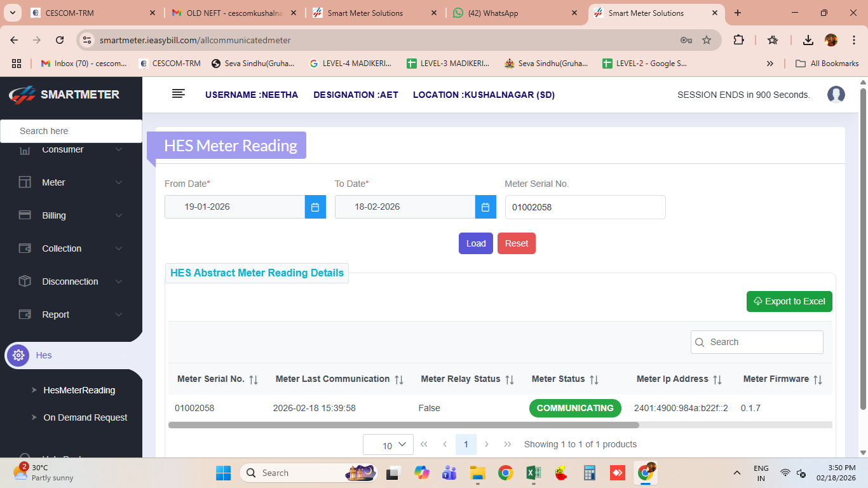
Task: Switch to the second Smart Meter Solutions tab
Action: [x=657, y=13]
